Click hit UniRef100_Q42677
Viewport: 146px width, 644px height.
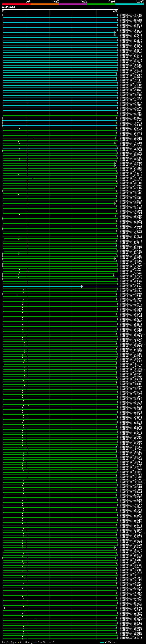pos(131,103)
